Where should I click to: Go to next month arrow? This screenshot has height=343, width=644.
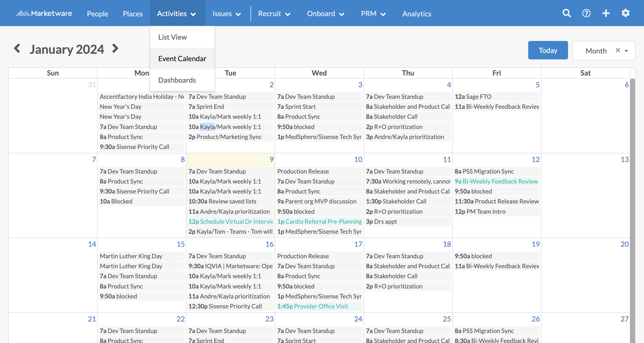115,48
